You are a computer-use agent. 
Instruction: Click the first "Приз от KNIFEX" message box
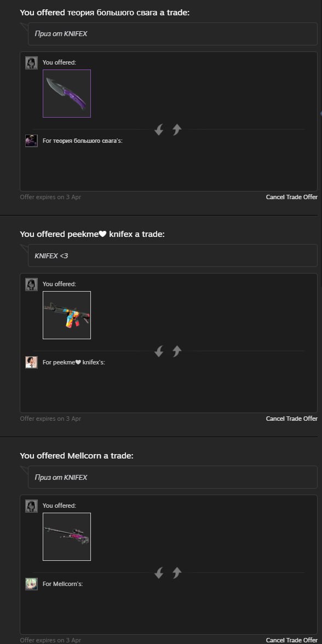tap(173, 34)
